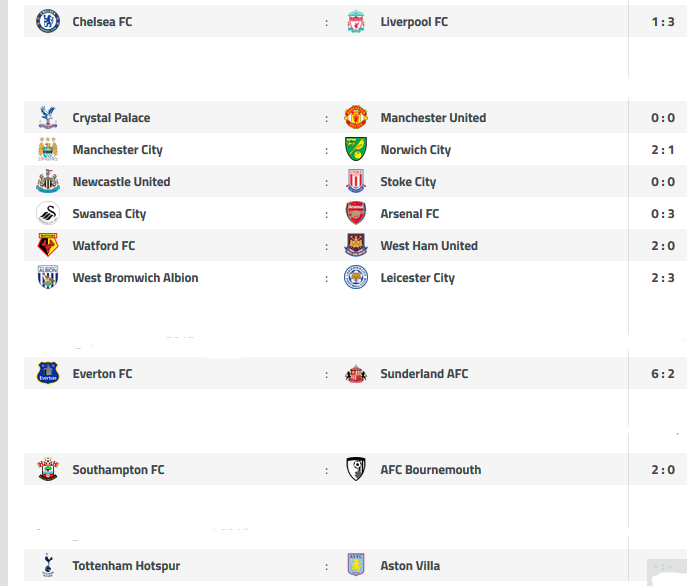
Task: Click the Manchester United crest icon
Action: coord(356,117)
